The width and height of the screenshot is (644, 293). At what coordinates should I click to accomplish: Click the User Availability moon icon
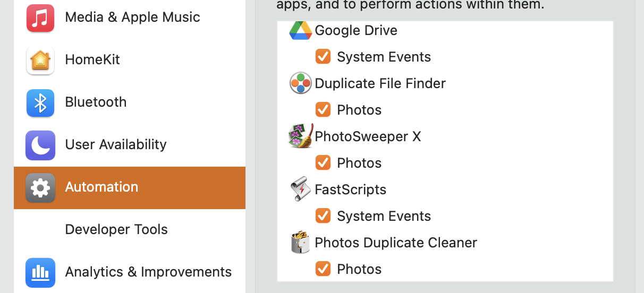40,145
